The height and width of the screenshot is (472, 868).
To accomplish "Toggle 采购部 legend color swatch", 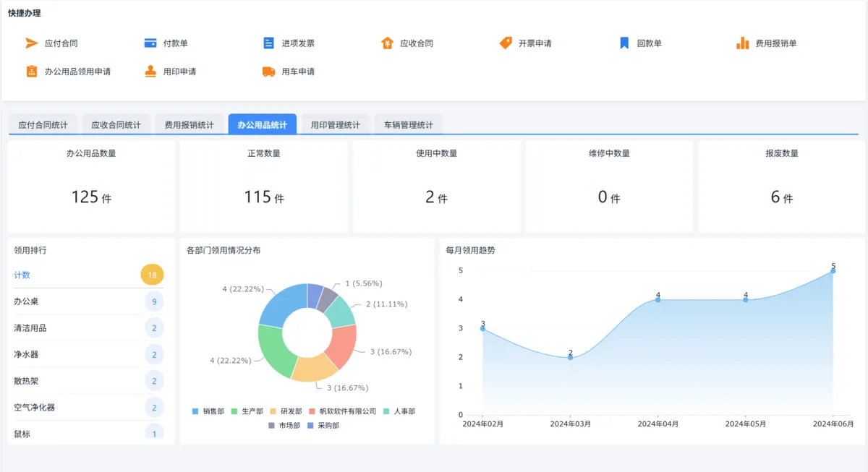I will tap(310, 426).
